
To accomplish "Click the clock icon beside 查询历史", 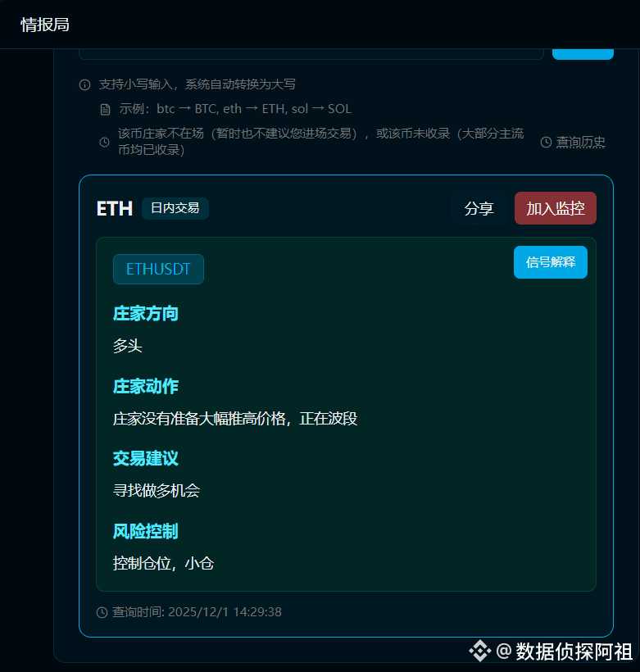I will point(546,143).
